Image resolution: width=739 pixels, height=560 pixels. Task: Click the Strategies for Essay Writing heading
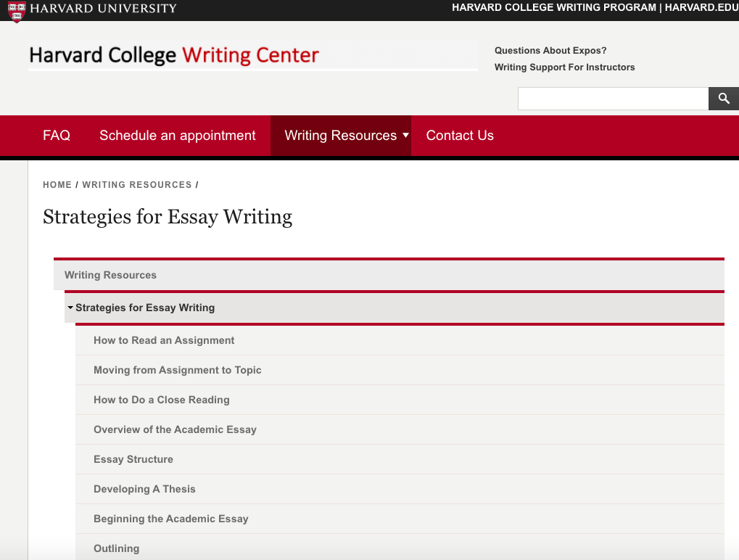(x=168, y=218)
